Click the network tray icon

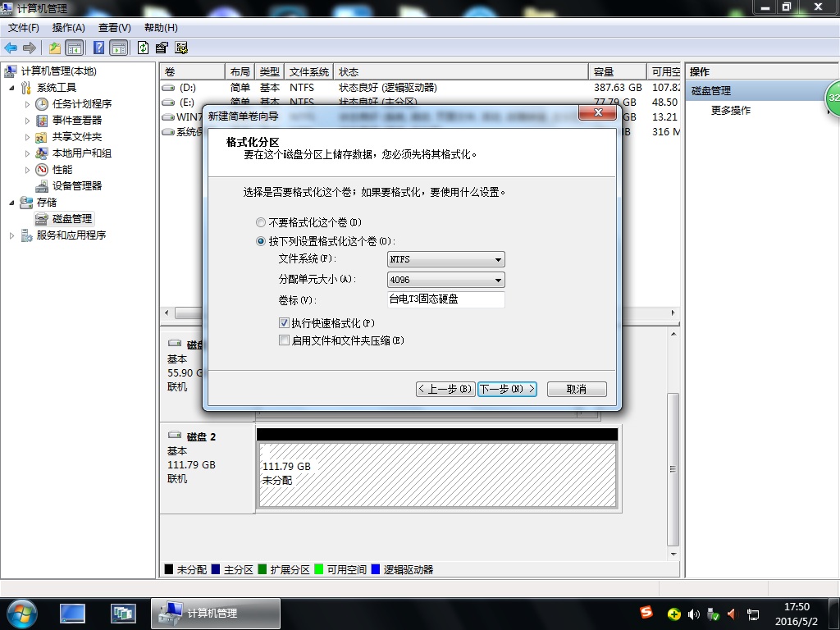[753, 614]
